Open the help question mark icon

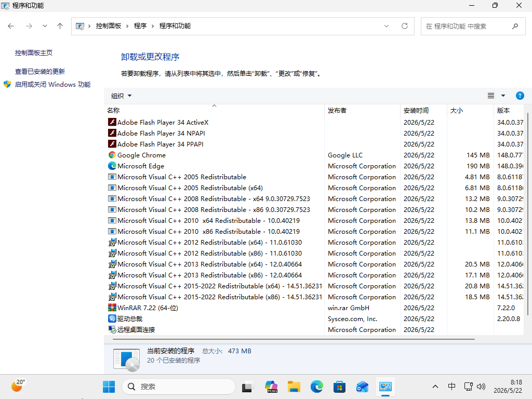(520, 96)
